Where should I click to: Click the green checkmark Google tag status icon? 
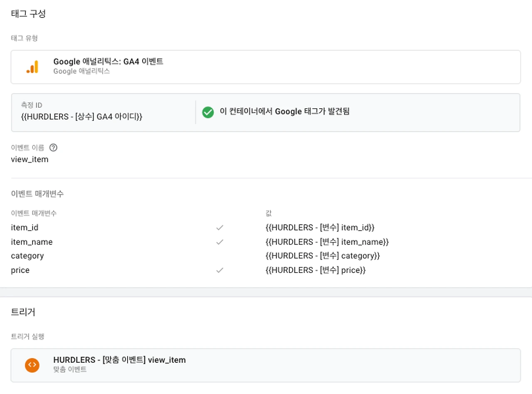point(208,112)
